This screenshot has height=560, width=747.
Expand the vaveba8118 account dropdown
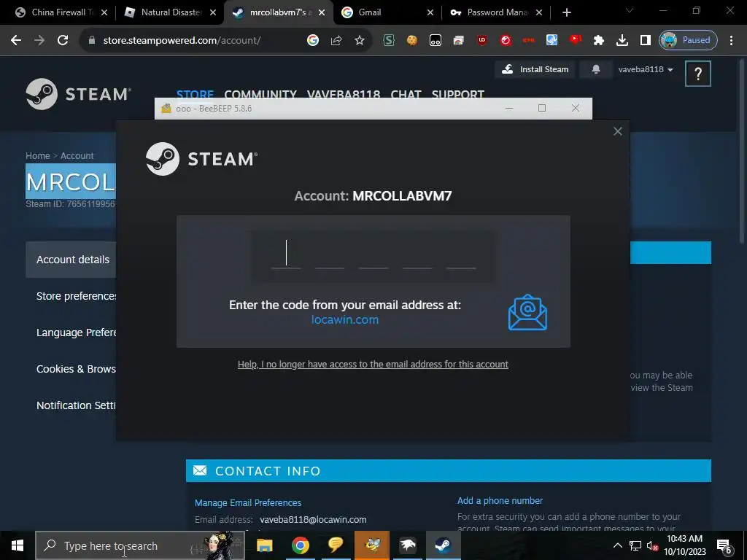coord(646,69)
